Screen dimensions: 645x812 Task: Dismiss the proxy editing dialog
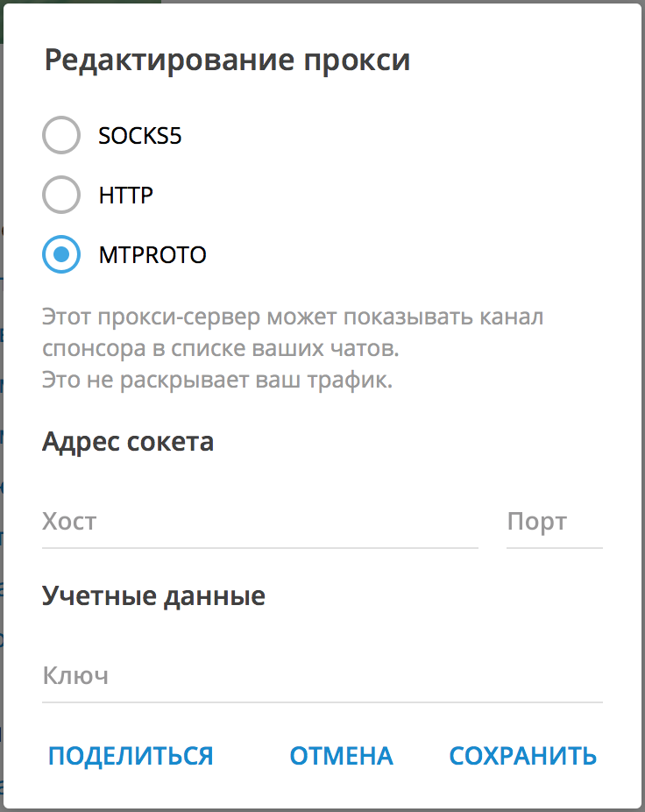pos(341,755)
